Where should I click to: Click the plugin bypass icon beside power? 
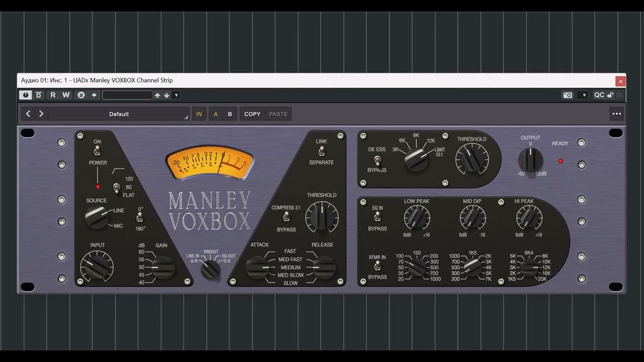click(38, 95)
